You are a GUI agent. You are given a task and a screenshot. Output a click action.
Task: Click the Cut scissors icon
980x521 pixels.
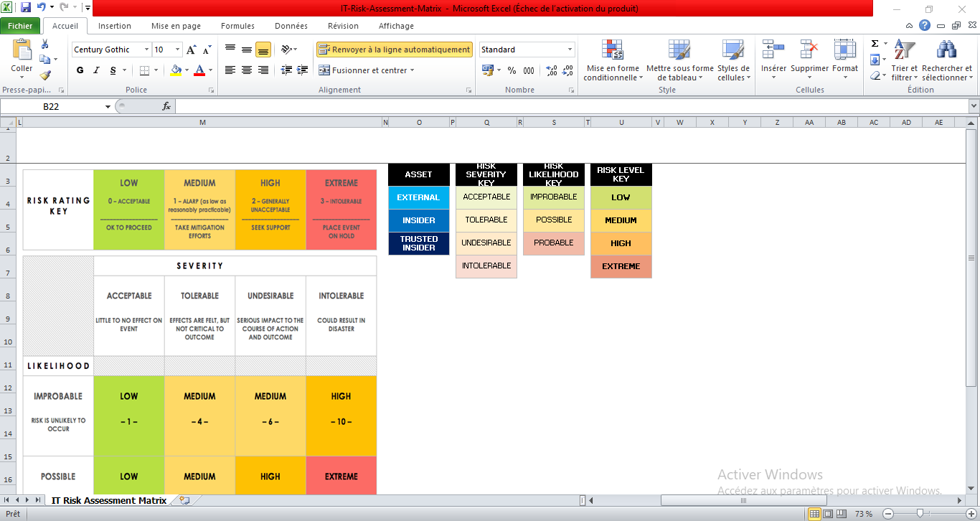pyautogui.click(x=45, y=44)
